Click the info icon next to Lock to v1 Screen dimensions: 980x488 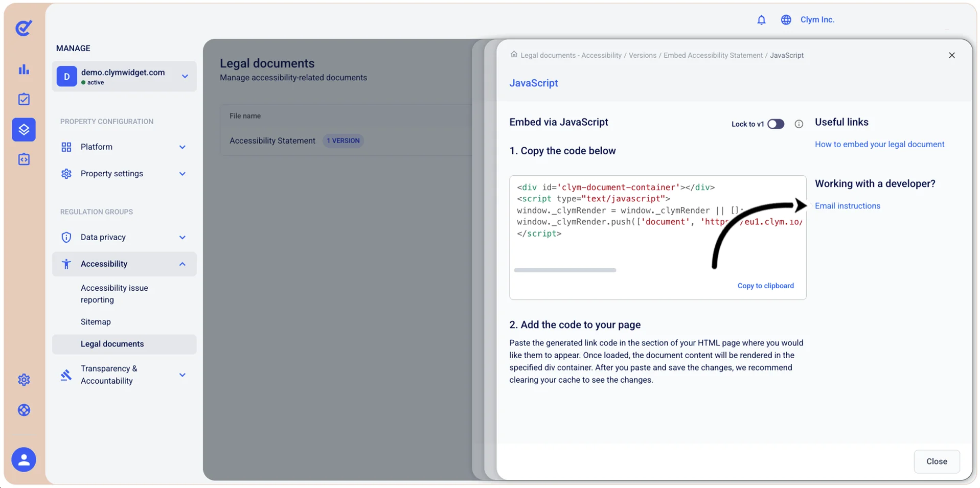(799, 124)
